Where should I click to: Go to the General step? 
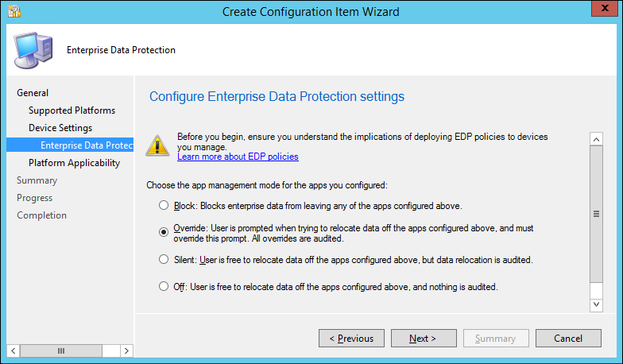33,93
